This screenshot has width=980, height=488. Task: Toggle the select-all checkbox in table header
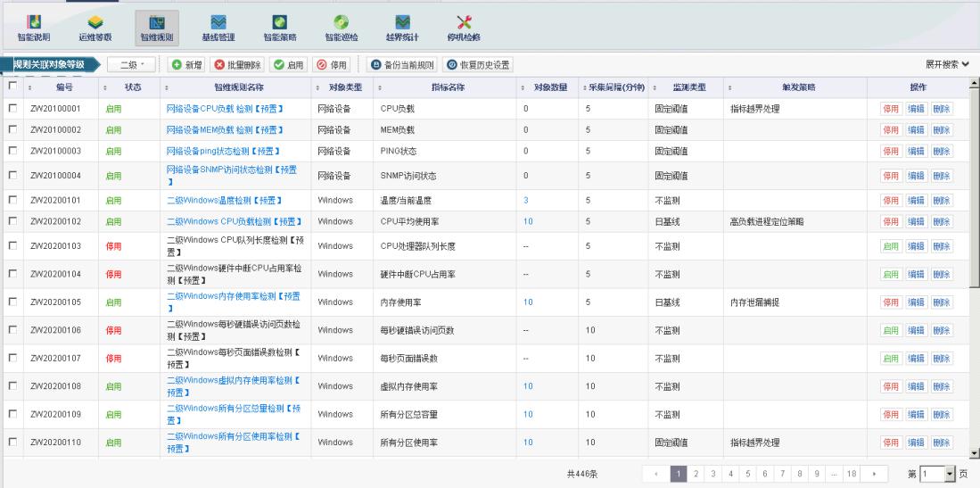[12, 87]
